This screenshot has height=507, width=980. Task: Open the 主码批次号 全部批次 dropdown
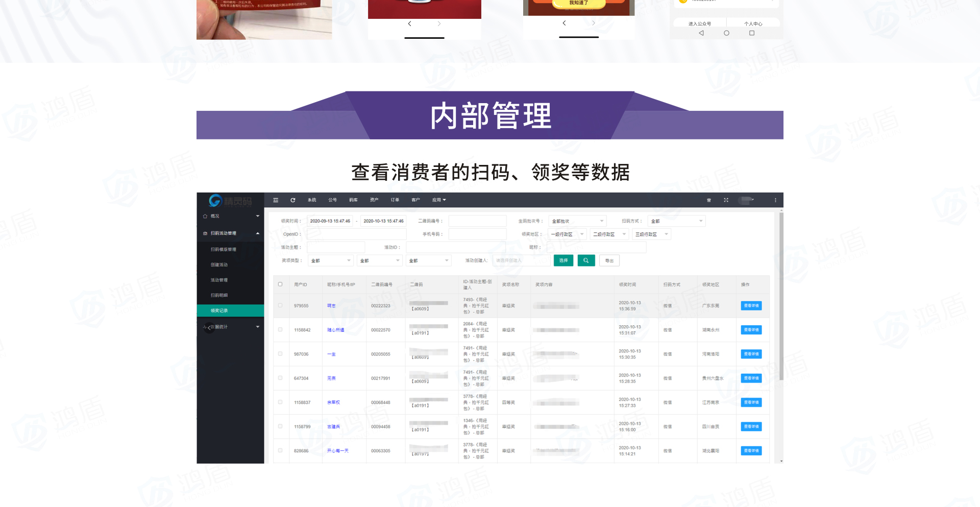[x=577, y=221]
